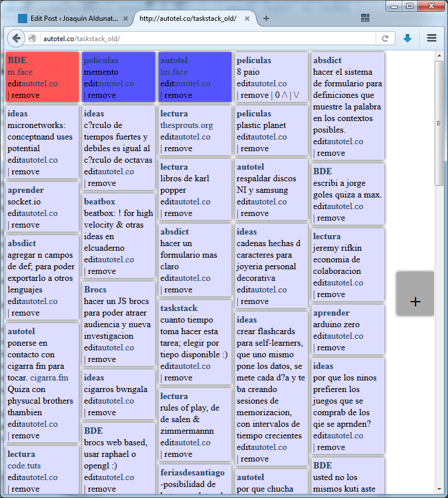Remove the '8 paio' peliculas card
The image size is (448, 498).
[254, 95]
